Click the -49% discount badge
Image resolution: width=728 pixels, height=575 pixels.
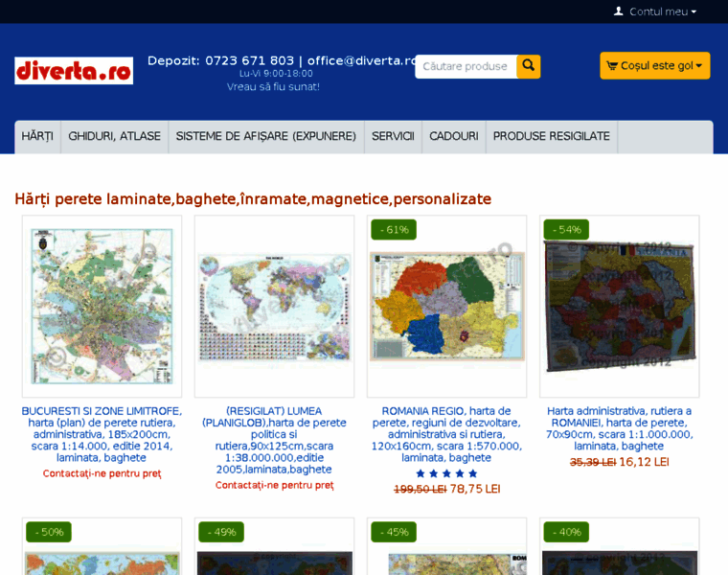pos(221,532)
